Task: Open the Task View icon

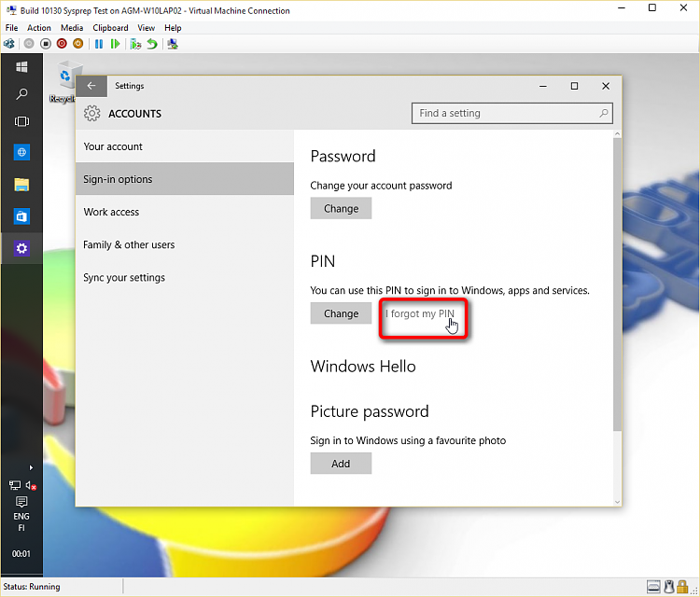Action: pos(21,121)
